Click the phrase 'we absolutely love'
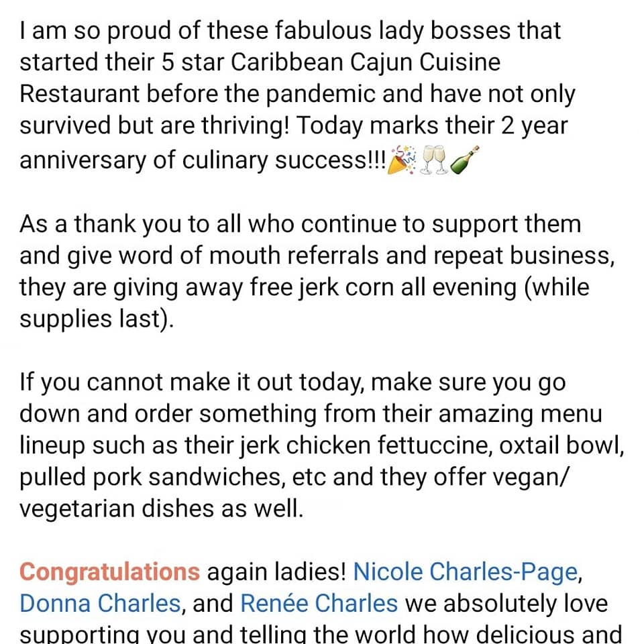Image resolution: width=644 pixels, height=644 pixels. (506, 604)
